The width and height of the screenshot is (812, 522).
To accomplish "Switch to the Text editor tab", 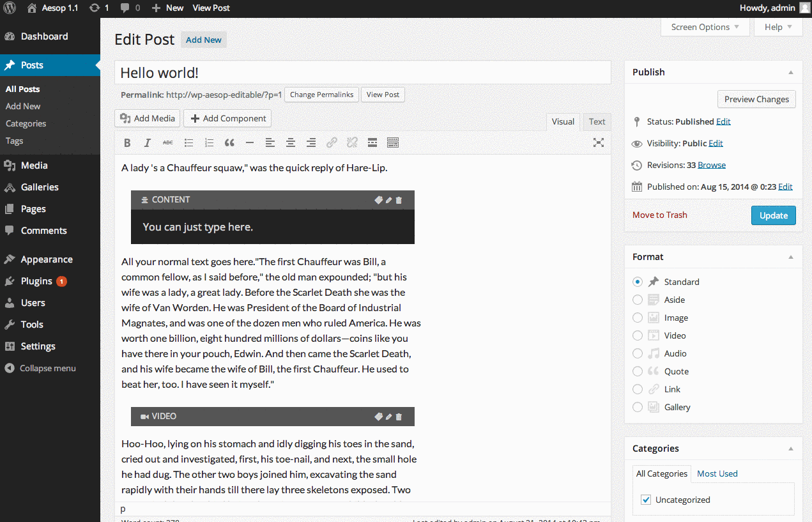I will click(x=597, y=122).
